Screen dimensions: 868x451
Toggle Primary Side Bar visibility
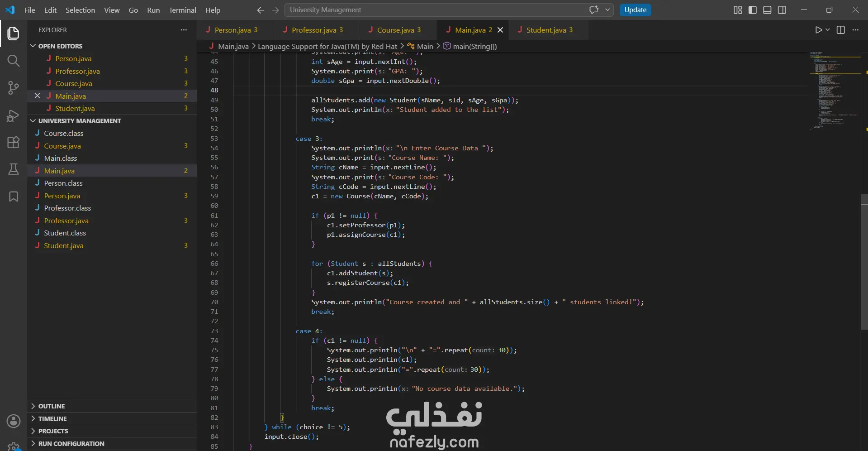coord(753,10)
